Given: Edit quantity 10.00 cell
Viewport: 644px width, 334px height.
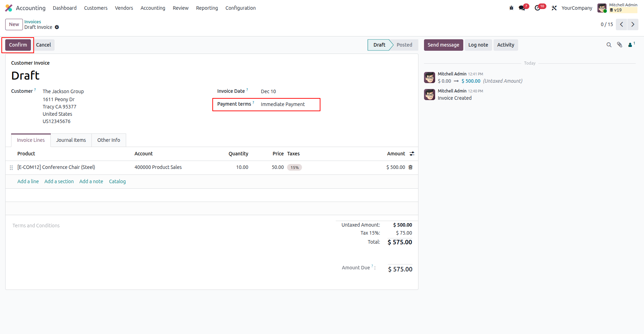Looking at the screenshot, I should [242, 167].
